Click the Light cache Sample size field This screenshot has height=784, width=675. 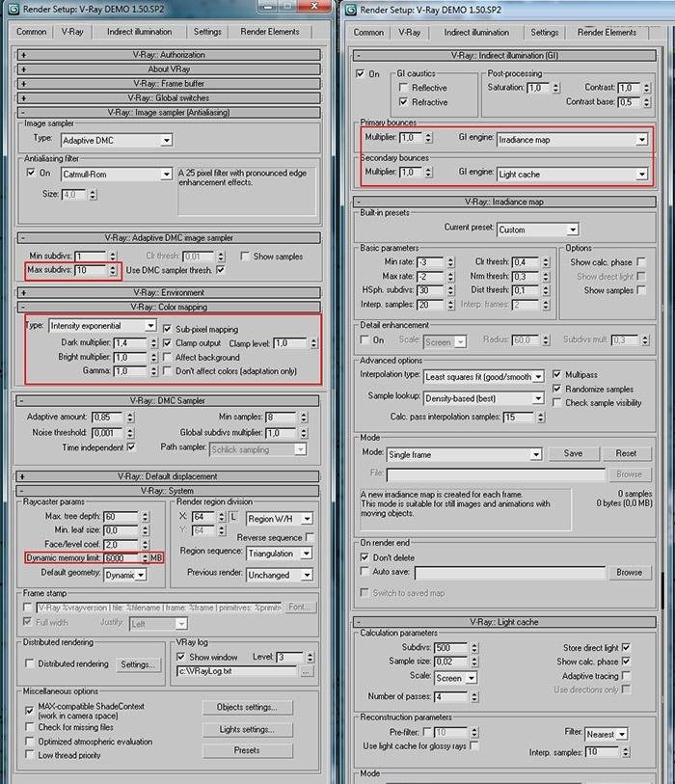point(450,662)
